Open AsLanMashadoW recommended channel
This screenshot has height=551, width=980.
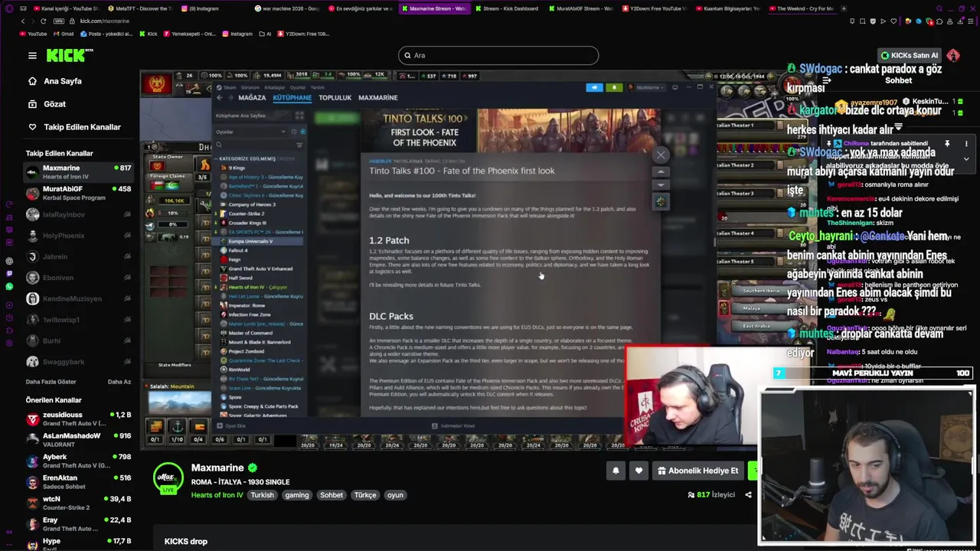pos(77,440)
